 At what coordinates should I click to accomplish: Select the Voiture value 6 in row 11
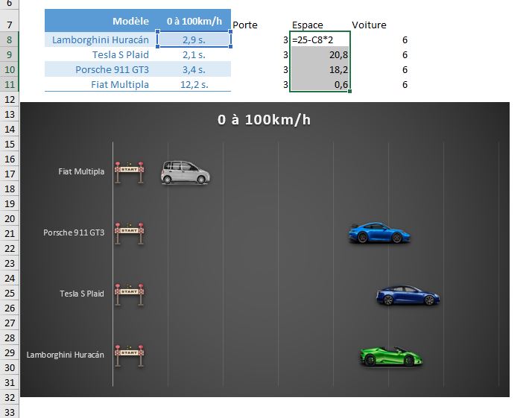379,84
